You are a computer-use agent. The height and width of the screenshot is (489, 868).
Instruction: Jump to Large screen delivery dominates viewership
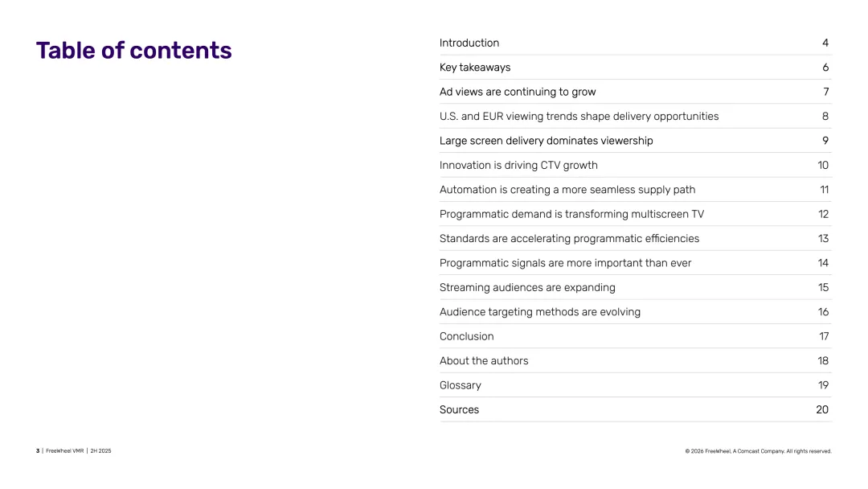pyautogui.click(x=546, y=141)
